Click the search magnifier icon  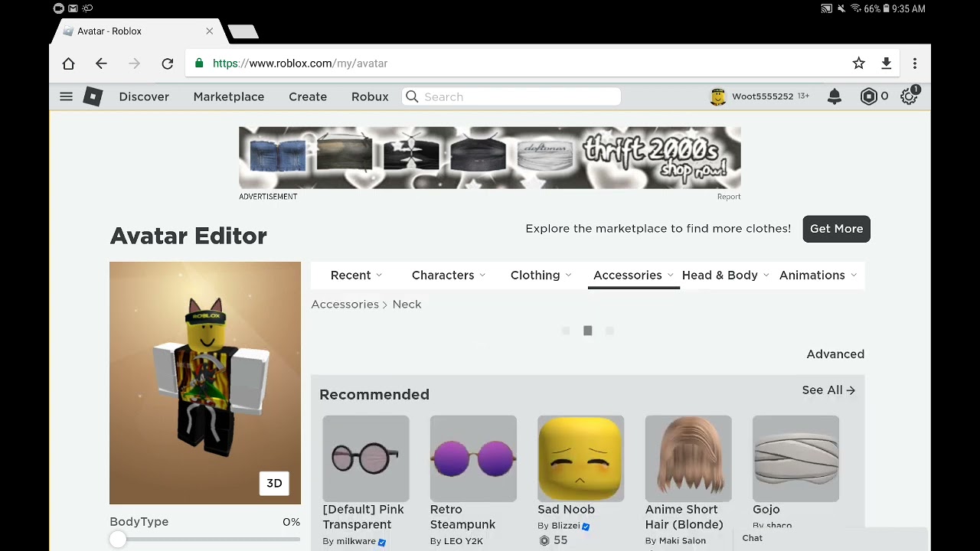click(x=412, y=96)
